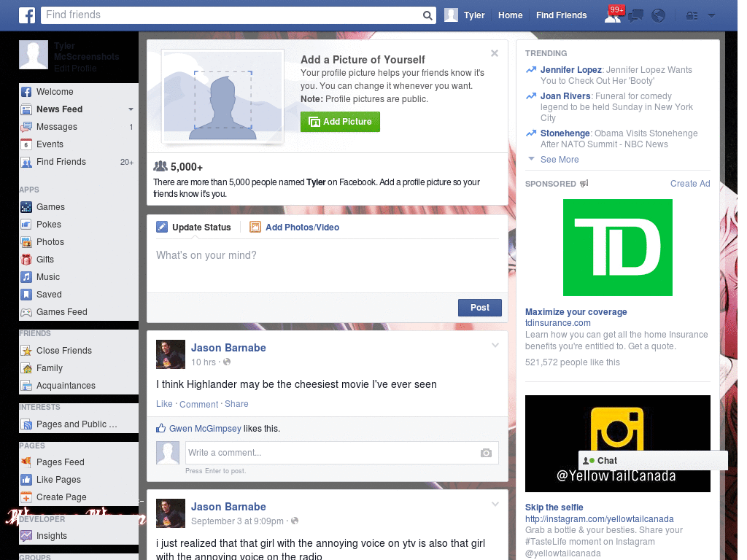747x560 pixels.
Task: Click the Acquaintances list icon
Action: (x=26, y=386)
